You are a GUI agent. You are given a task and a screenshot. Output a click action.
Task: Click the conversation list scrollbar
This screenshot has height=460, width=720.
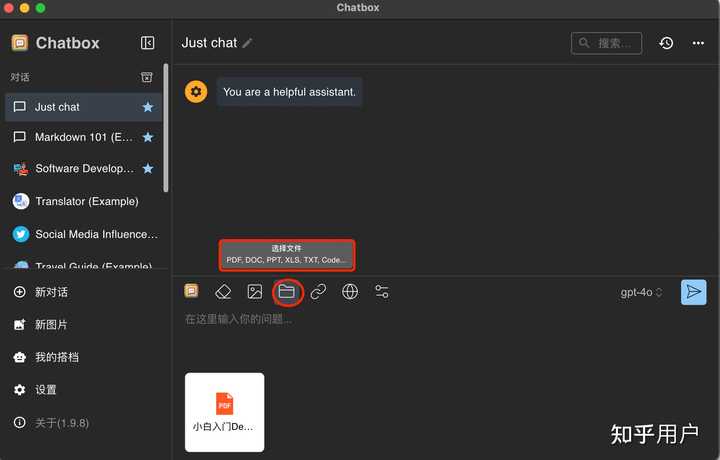pos(166,128)
